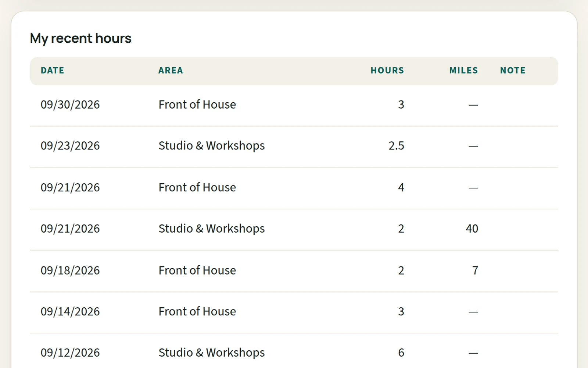Click the date 09/18/2026
The width and height of the screenshot is (588, 368).
[70, 270]
